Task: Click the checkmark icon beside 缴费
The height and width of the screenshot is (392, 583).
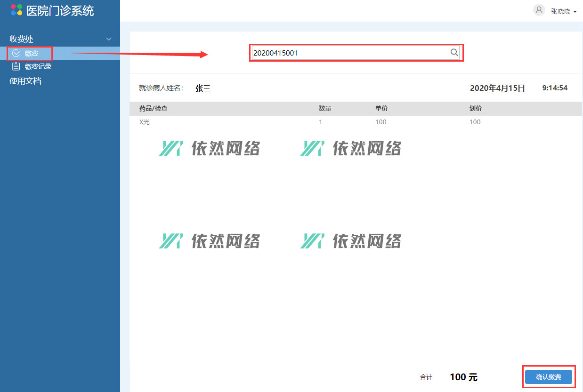Action: [x=16, y=53]
